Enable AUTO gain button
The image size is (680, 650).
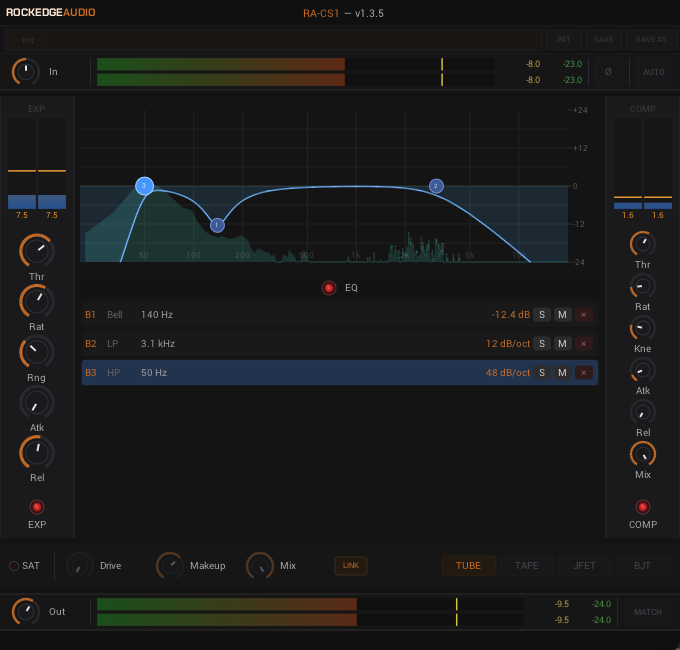(x=653, y=72)
